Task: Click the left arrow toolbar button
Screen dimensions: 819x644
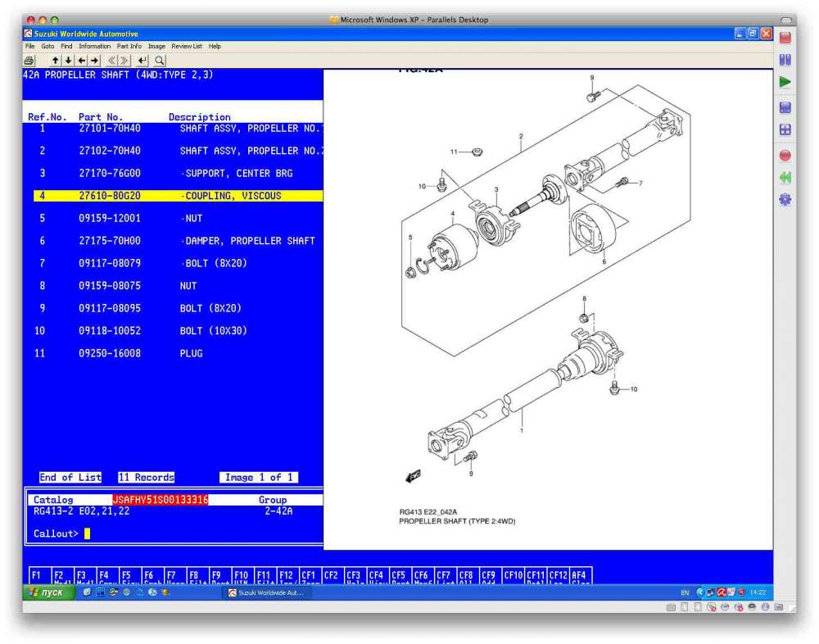Action: point(81,61)
